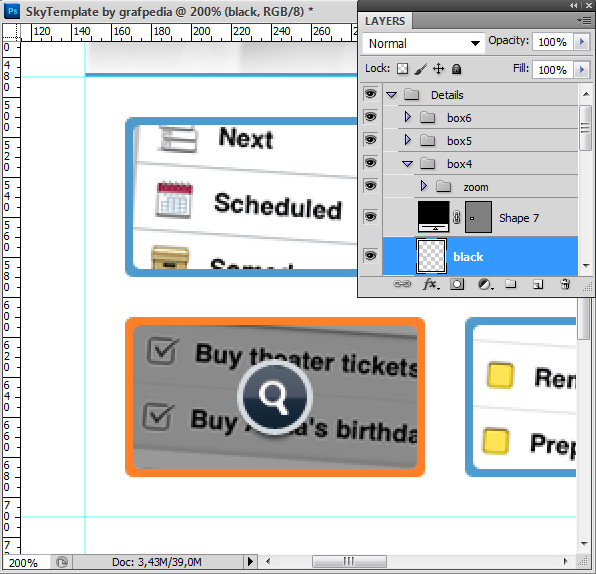Collapse the box4 group
This screenshot has height=574, width=596.
(407, 164)
